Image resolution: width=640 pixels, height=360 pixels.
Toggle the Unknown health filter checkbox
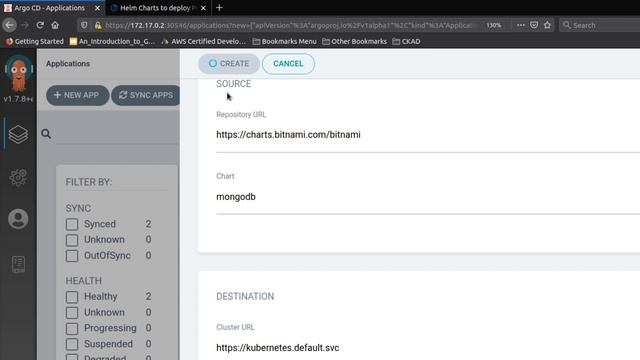[72, 312]
